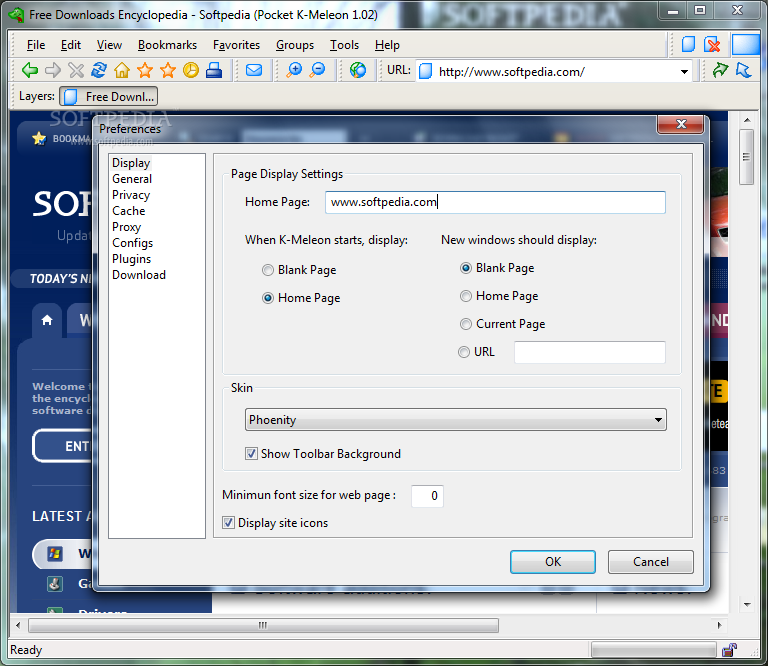
Task: Select the Free Downl... layer button
Action: point(109,96)
